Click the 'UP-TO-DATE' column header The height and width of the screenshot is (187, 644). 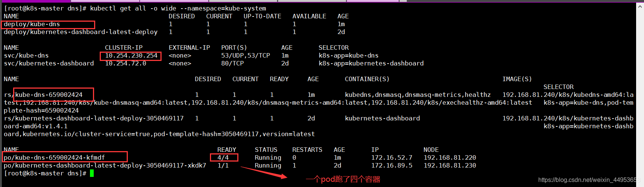[x=262, y=16]
